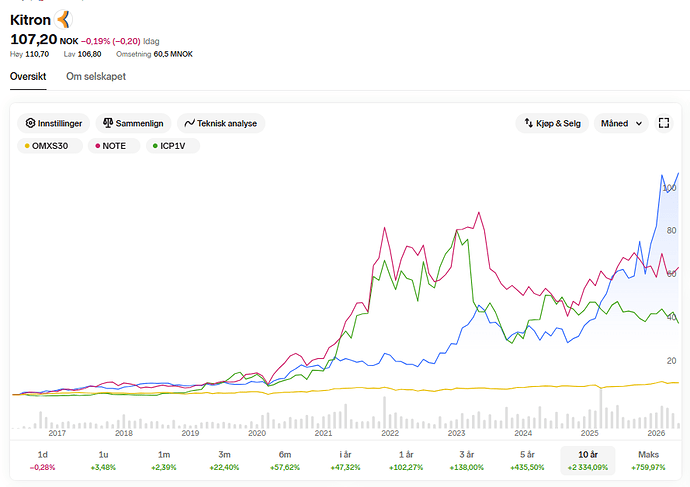This screenshot has width=690, height=487.
Task: Select the 1u time range
Action: click(103, 460)
